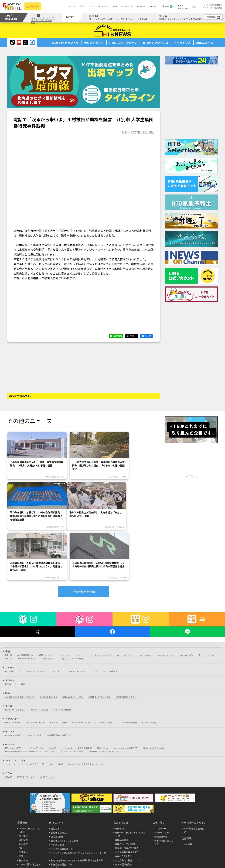Open the 合わせて読みたい yellow heading bar

click(x=84, y=396)
